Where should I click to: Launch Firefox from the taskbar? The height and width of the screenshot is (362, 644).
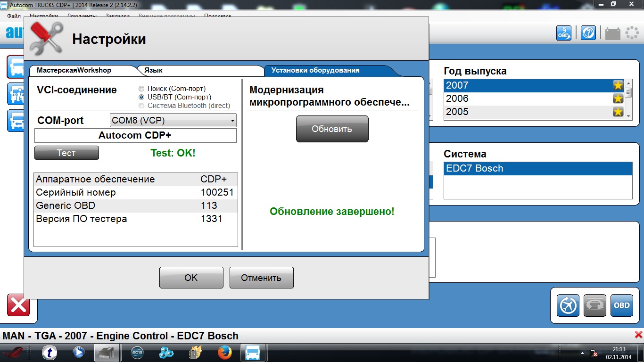tap(225, 352)
